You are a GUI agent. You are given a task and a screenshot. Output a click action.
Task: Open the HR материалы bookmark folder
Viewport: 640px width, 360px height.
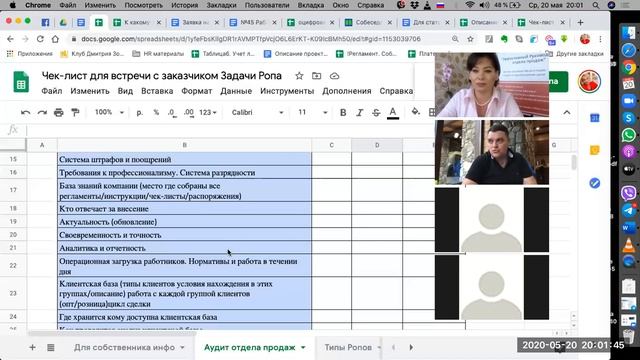pos(158,53)
